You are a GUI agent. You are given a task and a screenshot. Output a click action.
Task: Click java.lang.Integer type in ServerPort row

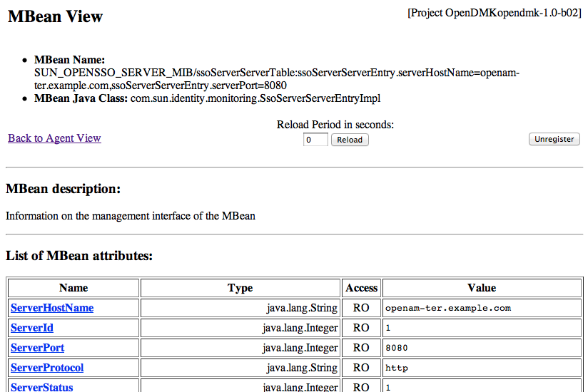coord(300,348)
